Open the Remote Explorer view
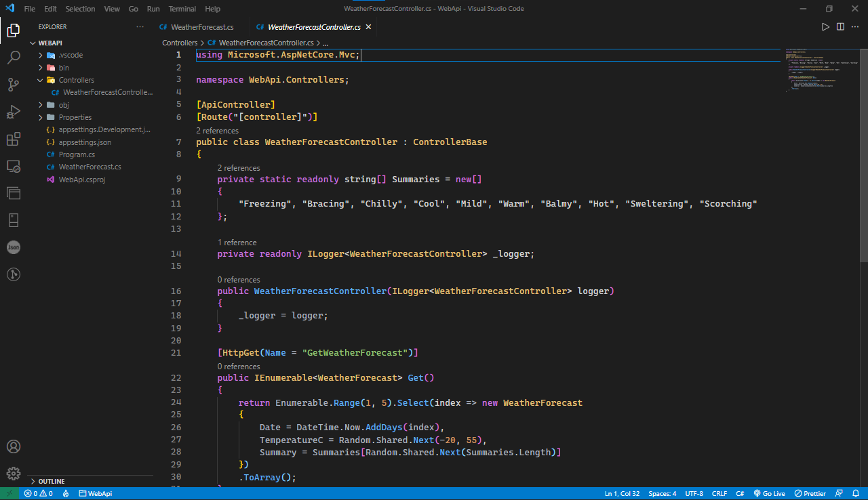The image size is (868, 500). click(14, 166)
